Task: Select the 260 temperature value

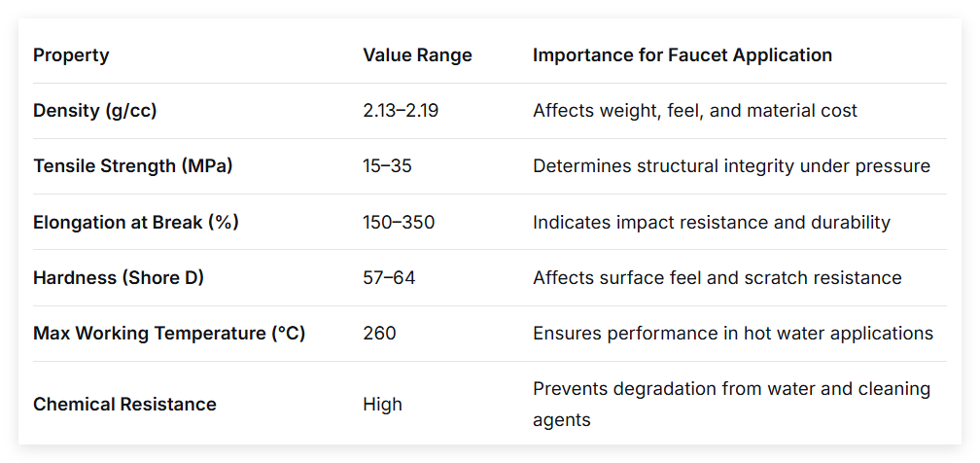Action: tap(379, 334)
